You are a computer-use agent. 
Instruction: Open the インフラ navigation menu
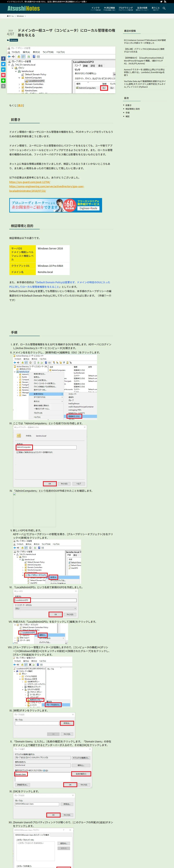coord(96,8)
